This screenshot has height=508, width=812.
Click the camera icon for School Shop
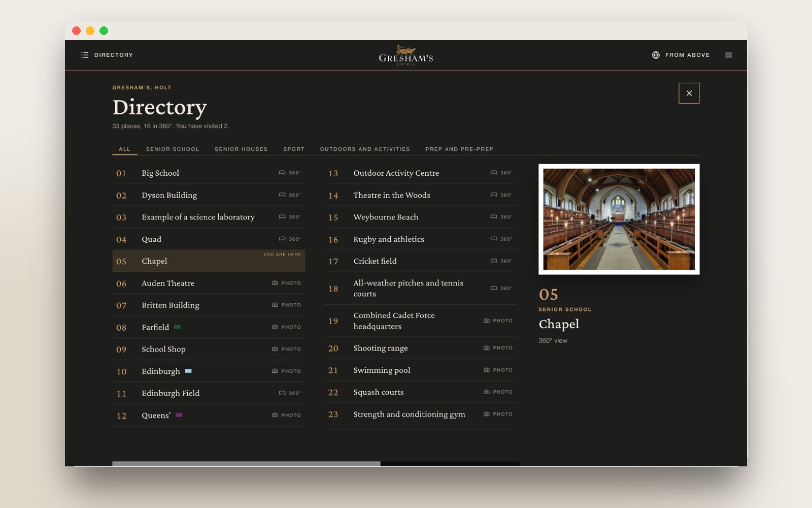pos(275,349)
